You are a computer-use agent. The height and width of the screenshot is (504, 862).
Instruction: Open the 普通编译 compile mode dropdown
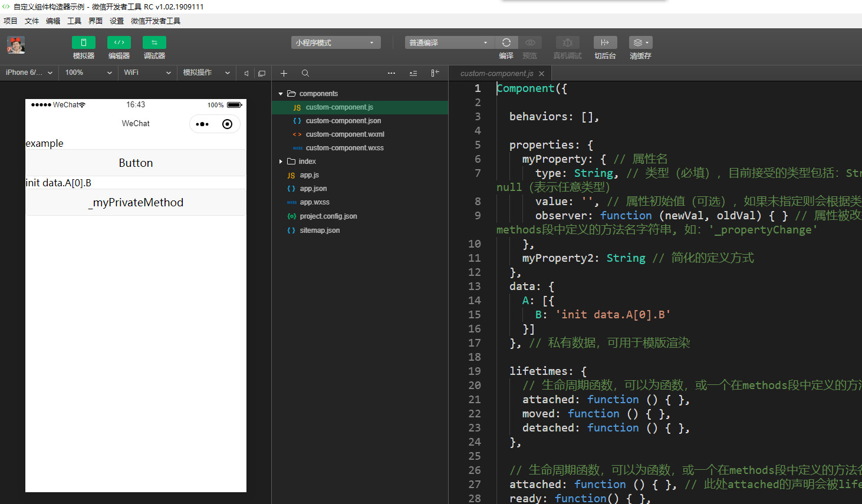pos(449,42)
